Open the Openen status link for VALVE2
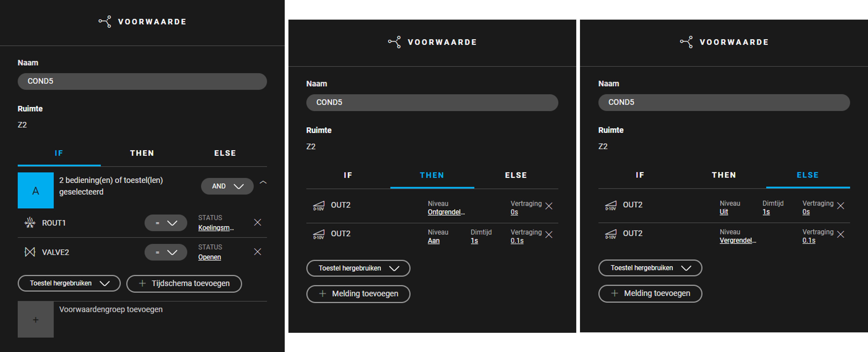The height and width of the screenshot is (352, 868). (210, 257)
